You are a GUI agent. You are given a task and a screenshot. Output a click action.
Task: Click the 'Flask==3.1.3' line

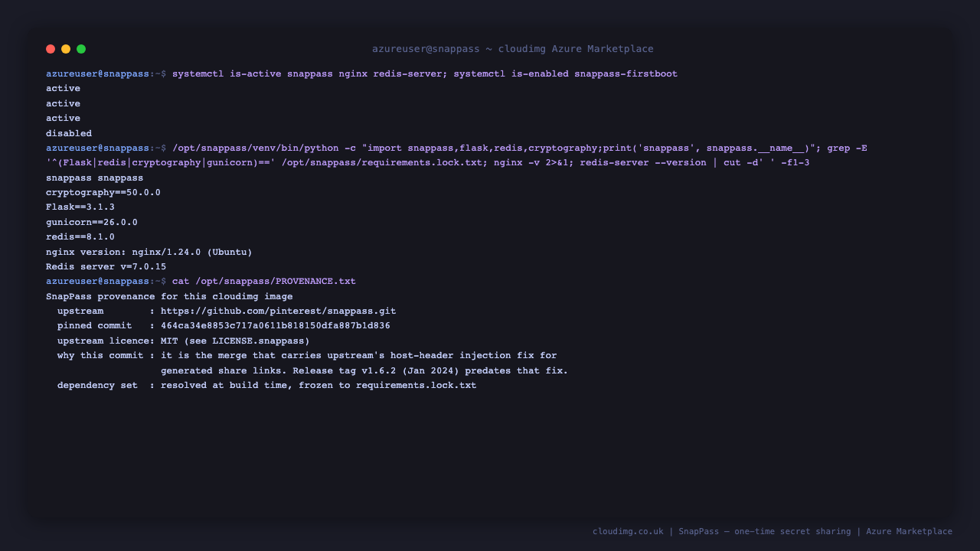[80, 207]
